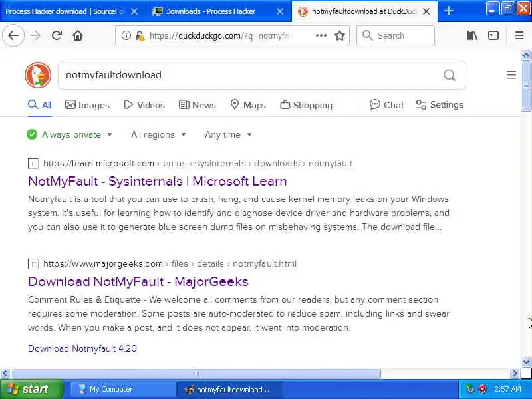Bookmark this page with the star icon
The height and width of the screenshot is (399, 532).
point(340,35)
